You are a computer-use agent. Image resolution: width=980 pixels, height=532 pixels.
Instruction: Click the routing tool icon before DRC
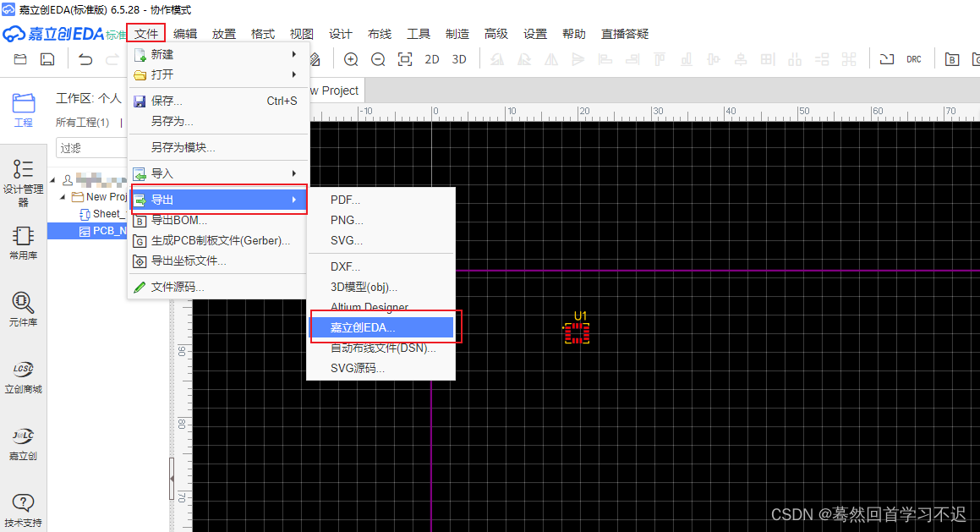point(887,59)
